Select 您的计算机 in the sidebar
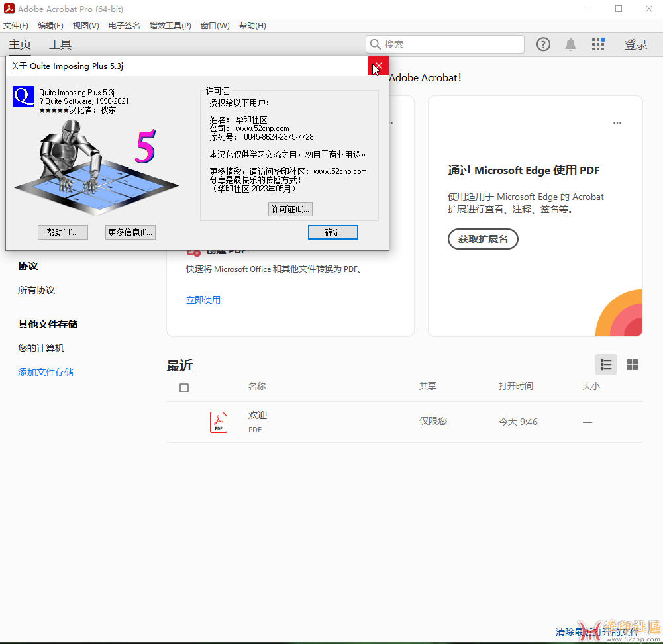 pos(41,348)
